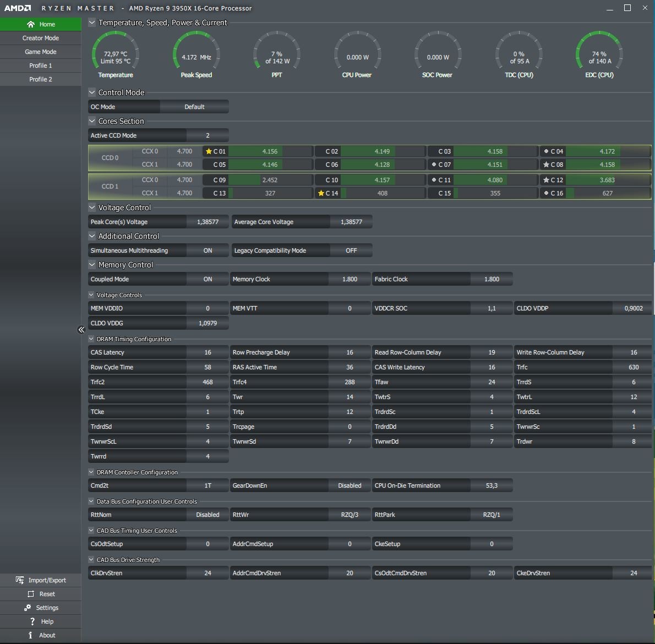Image resolution: width=655 pixels, height=644 pixels.
Task: Click the Reset icon in the sidebar
Action: 30,593
